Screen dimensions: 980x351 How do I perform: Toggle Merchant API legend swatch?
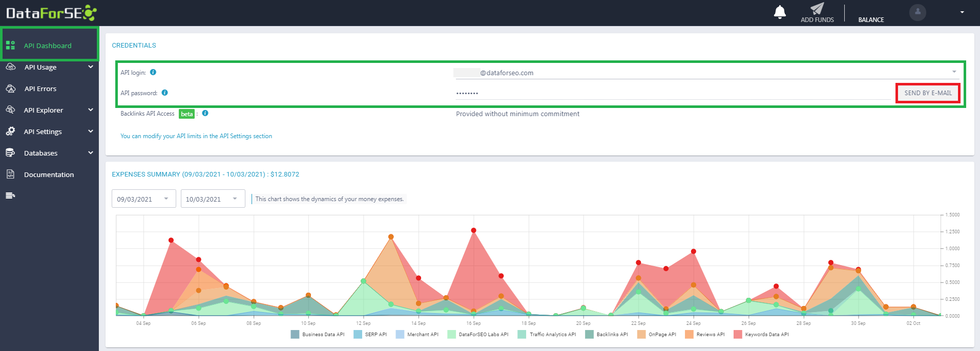click(x=400, y=334)
